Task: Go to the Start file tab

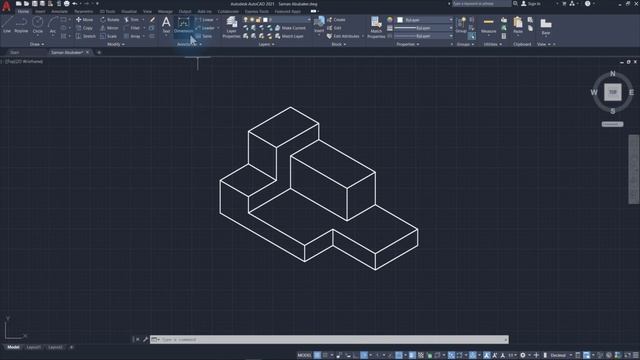Action: pos(15,52)
